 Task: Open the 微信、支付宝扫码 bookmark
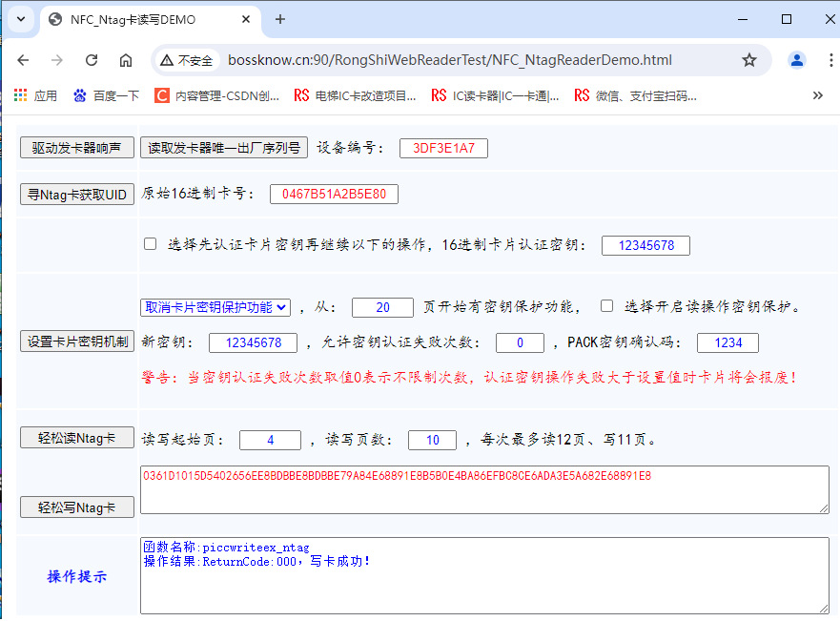(x=635, y=96)
